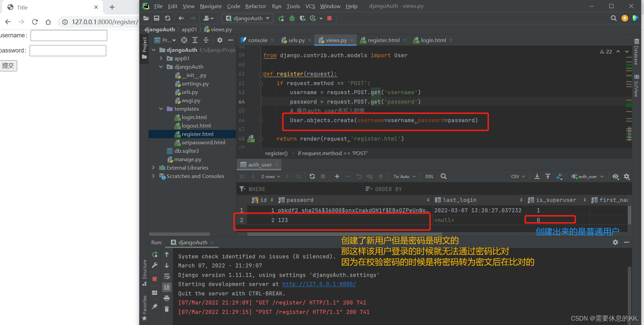Locate current file in Project tree

pos(184,40)
